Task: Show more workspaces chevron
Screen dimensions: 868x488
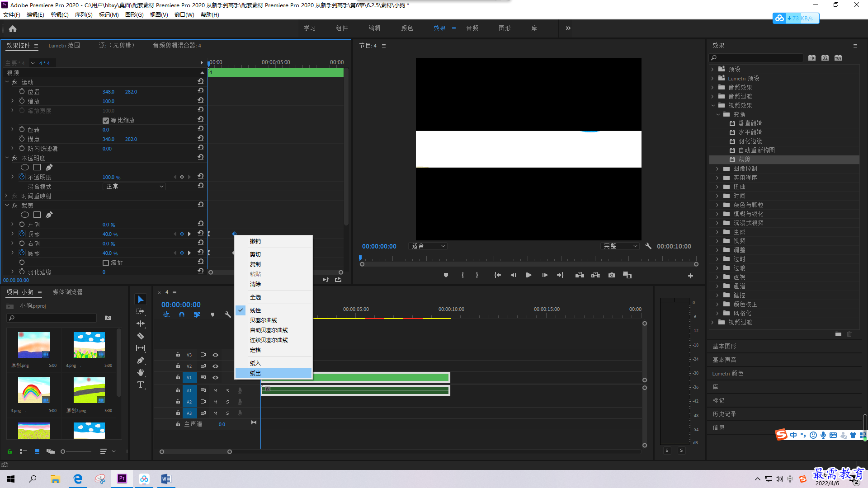Action: (568, 28)
